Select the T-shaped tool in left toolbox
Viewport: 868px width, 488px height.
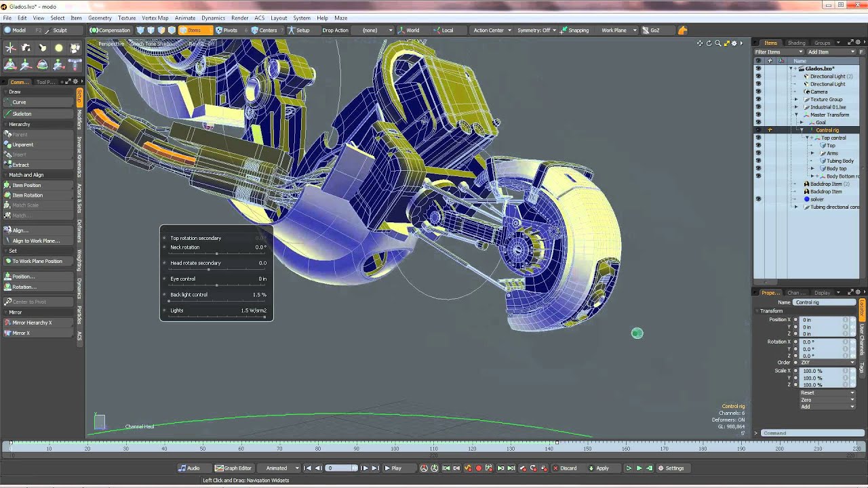[x=75, y=64]
